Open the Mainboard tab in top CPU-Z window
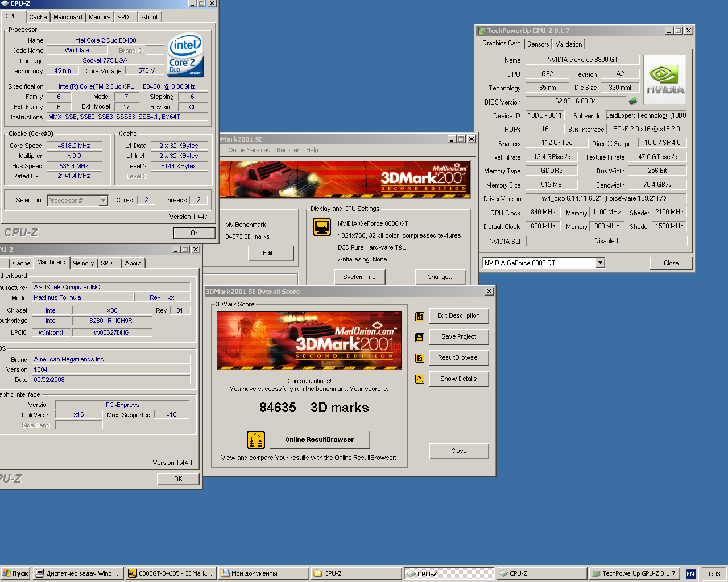728x582 pixels. point(68,17)
